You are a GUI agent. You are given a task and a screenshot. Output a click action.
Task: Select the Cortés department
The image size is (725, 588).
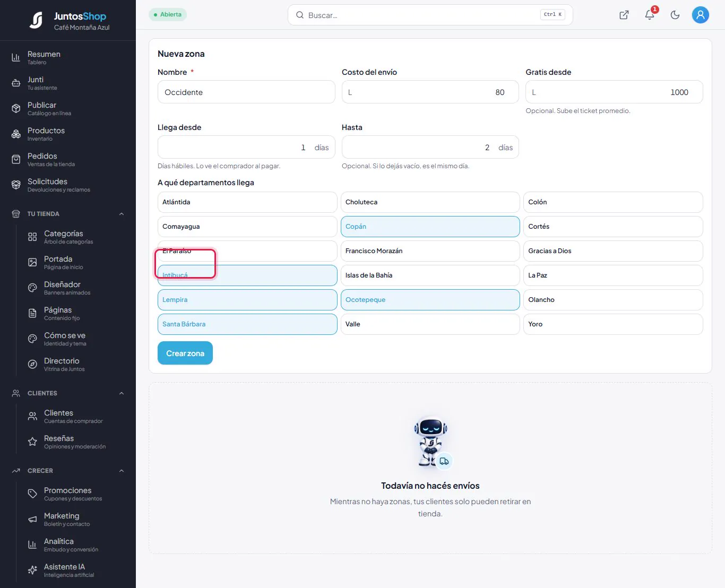pos(613,227)
